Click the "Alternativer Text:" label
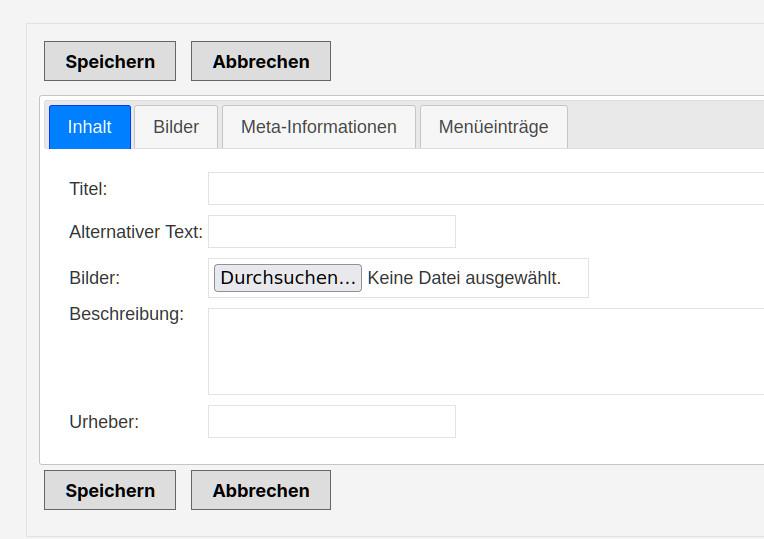 (x=136, y=232)
